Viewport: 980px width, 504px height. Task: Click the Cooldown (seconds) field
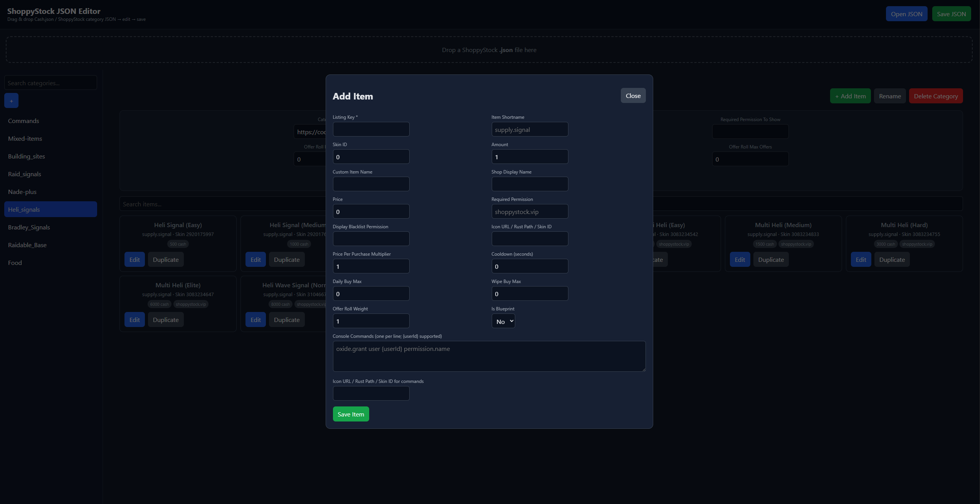click(530, 266)
